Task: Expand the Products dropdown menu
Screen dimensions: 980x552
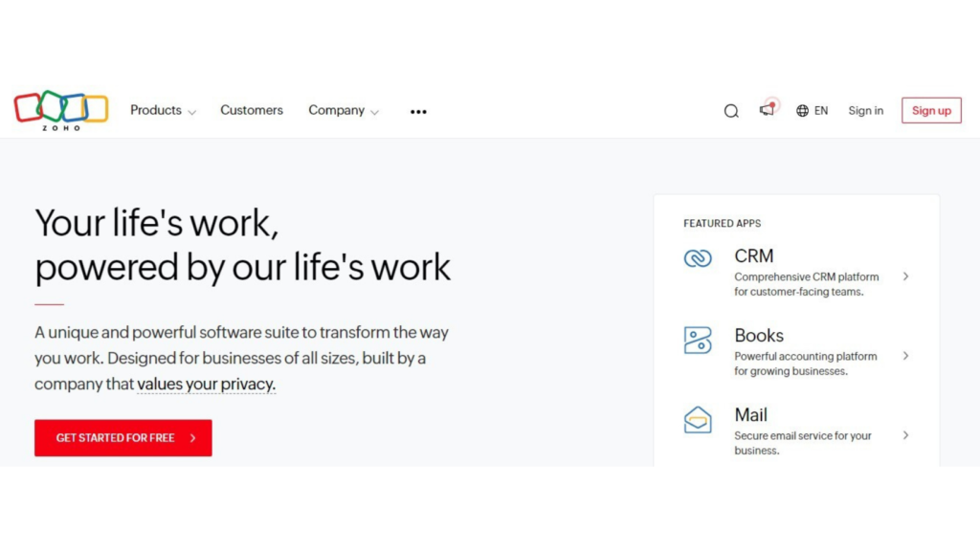Action: [x=163, y=111]
